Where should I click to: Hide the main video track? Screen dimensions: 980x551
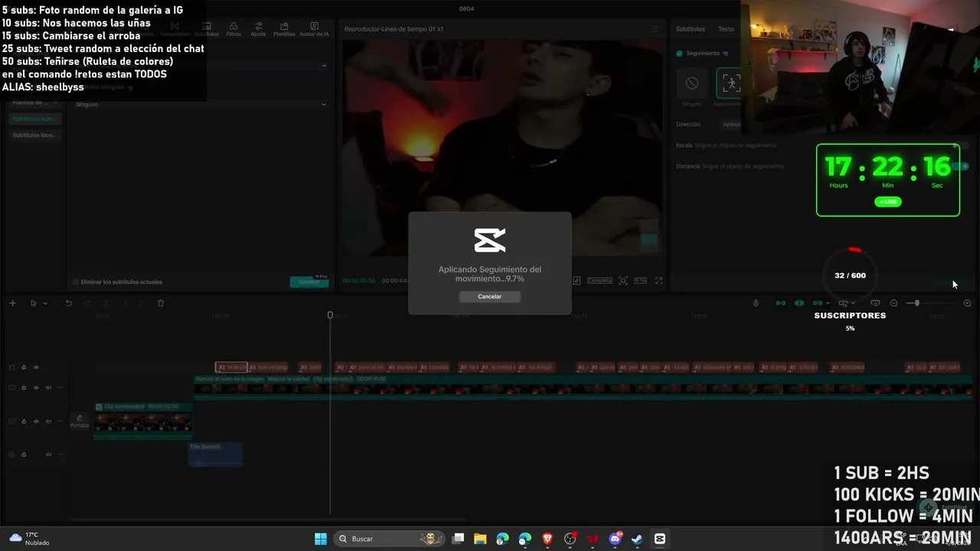[36, 388]
